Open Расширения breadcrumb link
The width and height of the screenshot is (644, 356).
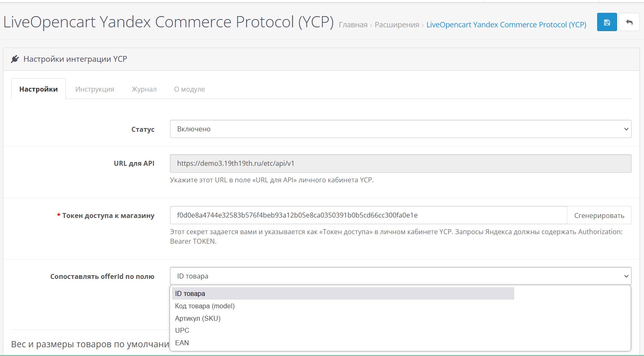(x=397, y=25)
